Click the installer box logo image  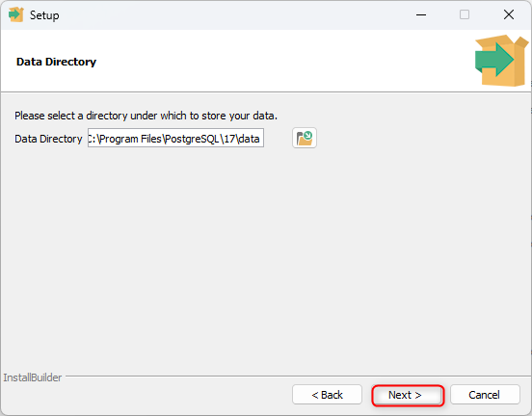501,61
